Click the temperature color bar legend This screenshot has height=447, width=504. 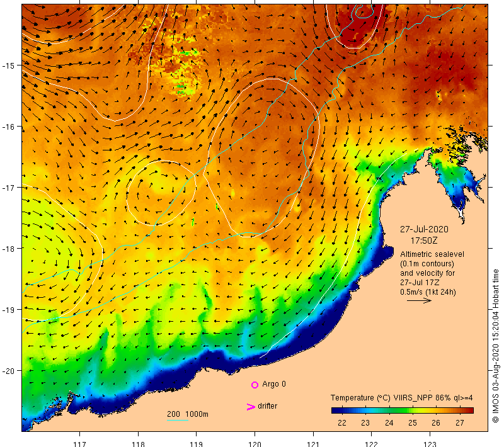pyautogui.click(x=403, y=410)
